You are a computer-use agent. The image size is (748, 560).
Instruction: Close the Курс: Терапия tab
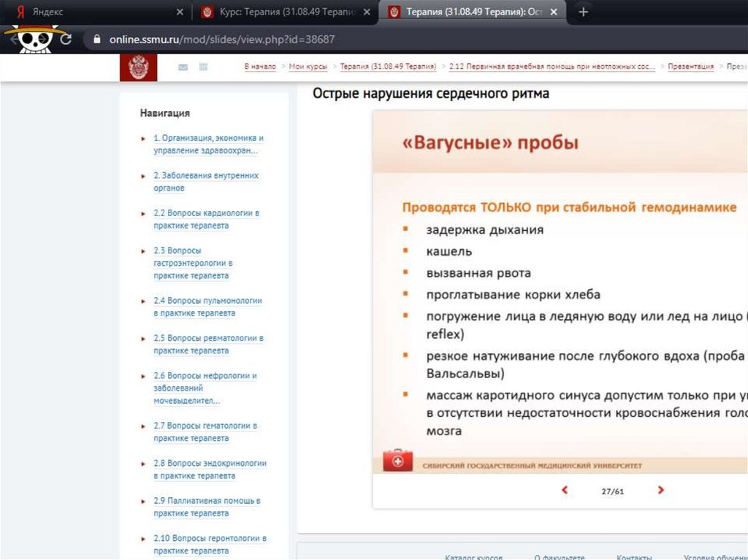click(x=367, y=12)
